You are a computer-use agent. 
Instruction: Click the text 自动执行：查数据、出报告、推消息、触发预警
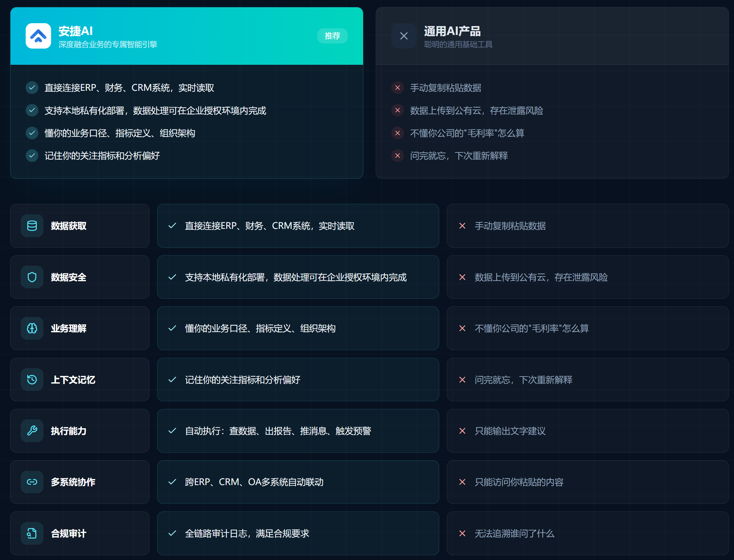278,431
